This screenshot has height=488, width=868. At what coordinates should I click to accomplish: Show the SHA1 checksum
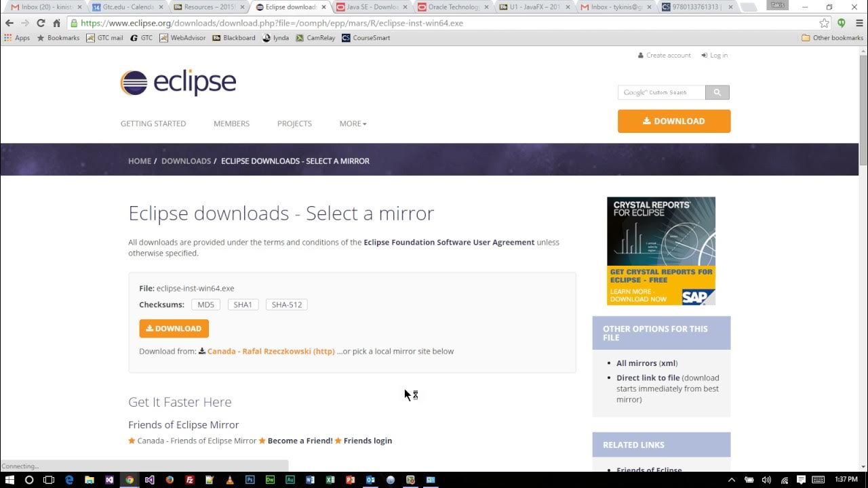coord(243,305)
